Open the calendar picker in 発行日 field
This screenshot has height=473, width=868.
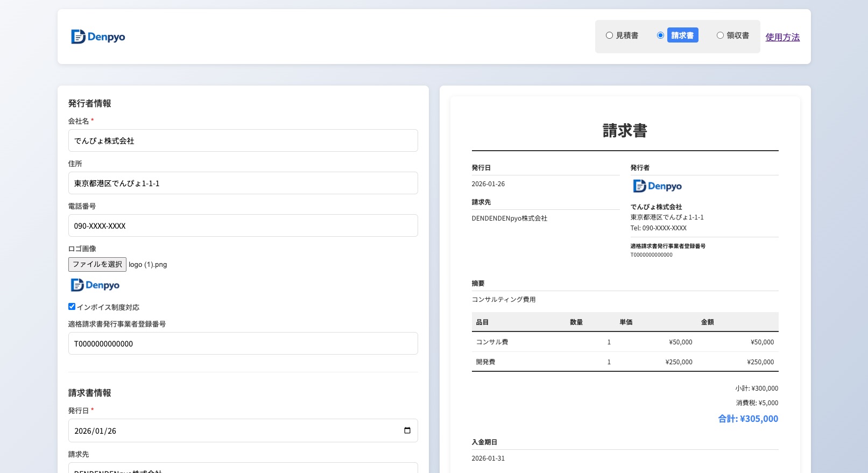coord(407,430)
